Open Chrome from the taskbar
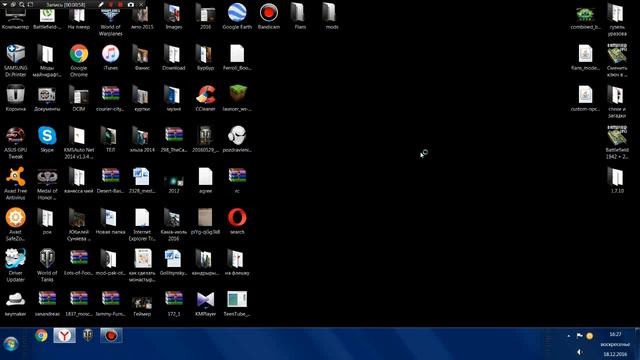The height and width of the screenshot is (360, 640). click(x=41, y=336)
